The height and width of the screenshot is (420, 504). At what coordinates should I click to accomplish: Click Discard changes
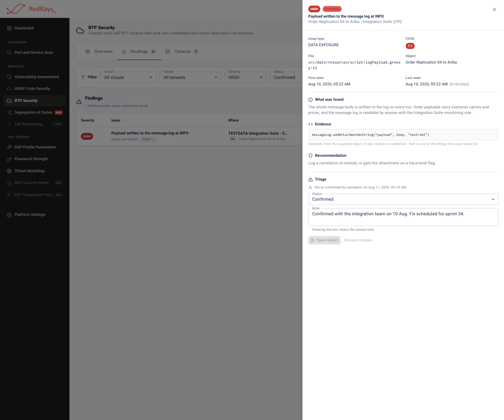click(x=359, y=240)
